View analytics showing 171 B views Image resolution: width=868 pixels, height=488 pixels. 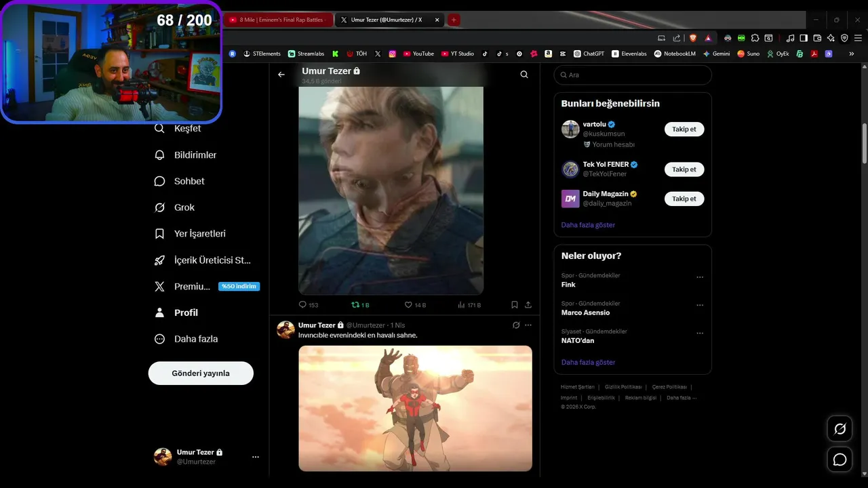(x=469, y=305)
